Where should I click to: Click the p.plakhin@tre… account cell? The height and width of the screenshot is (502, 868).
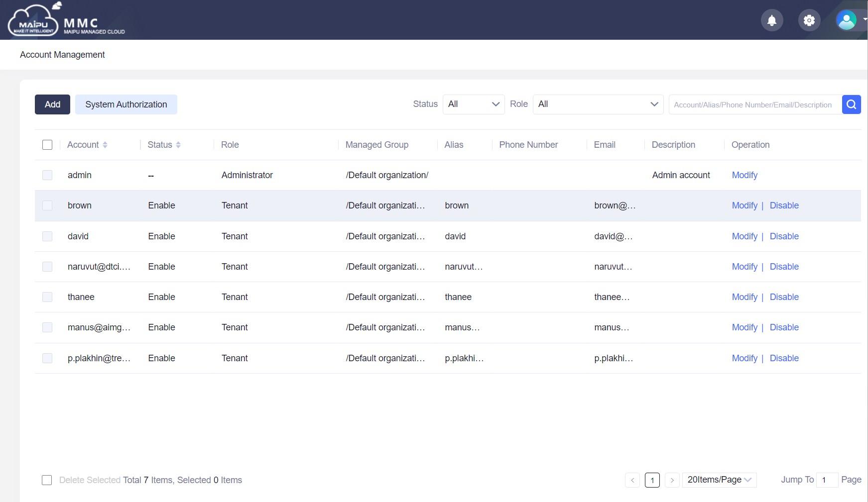coord(99,358)
